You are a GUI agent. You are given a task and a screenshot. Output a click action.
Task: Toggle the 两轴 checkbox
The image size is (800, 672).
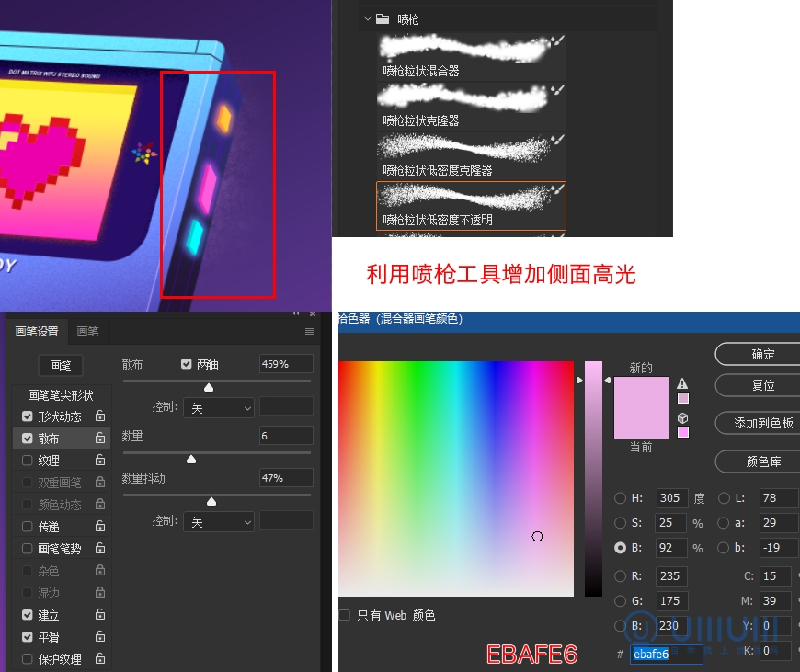point(187,364)
